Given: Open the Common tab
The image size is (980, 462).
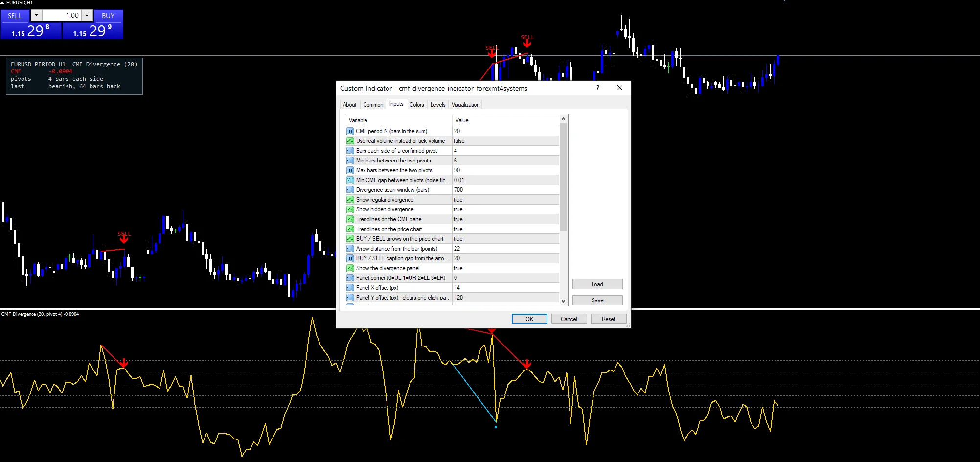Looking at the screenshot, I should click(x=373, y=105).
